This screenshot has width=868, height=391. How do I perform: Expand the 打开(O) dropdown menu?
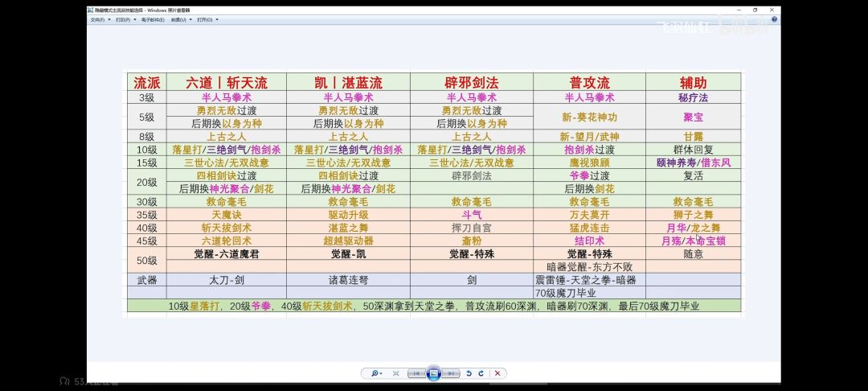tap(207, 19)
